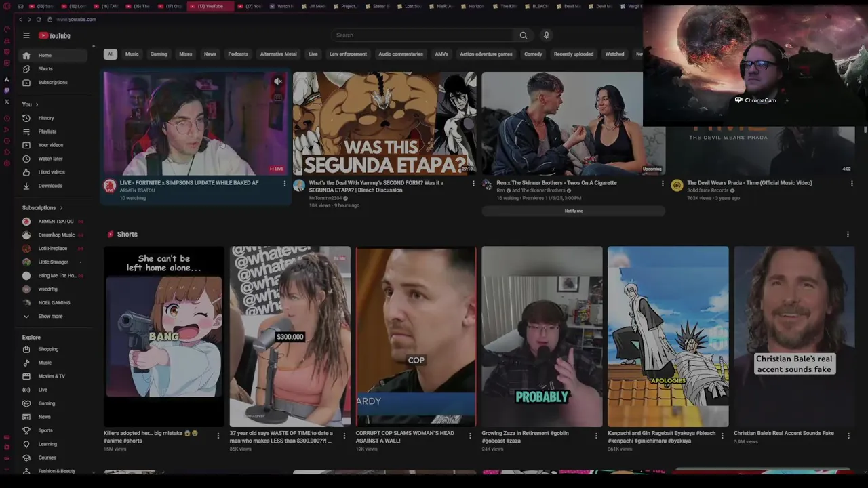Select the Music filter chip
The width and height of the screenshot is (868, 488).
tap(132, 54)
